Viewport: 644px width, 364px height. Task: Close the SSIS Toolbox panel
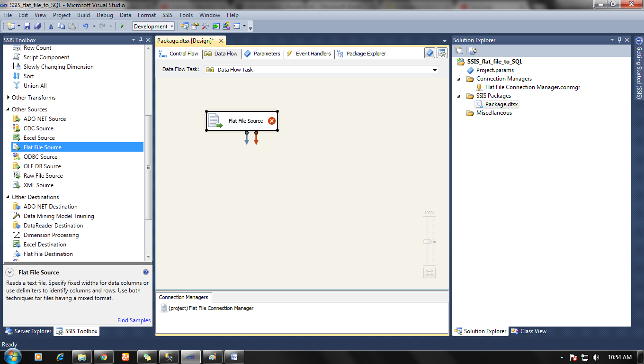click(148, 40)
